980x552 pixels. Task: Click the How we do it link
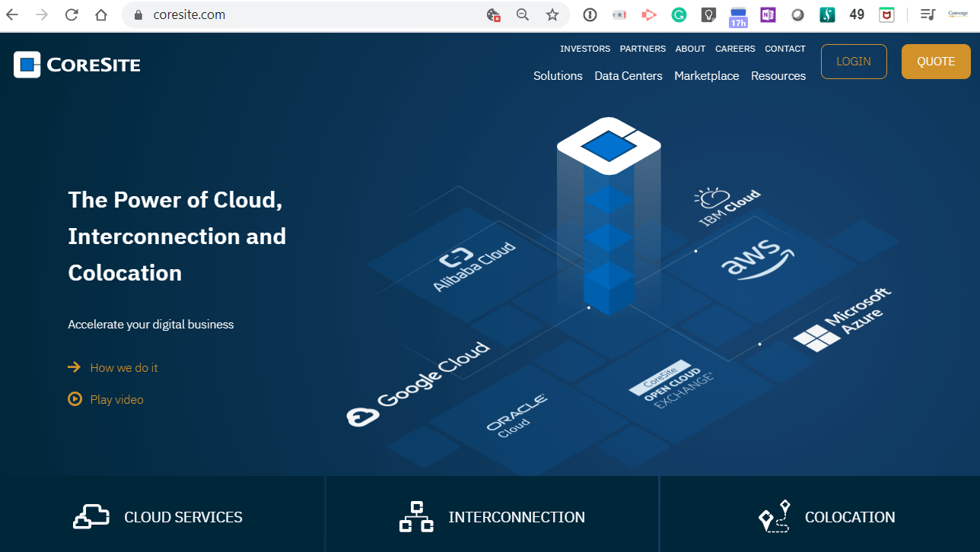tap(123, 367)
